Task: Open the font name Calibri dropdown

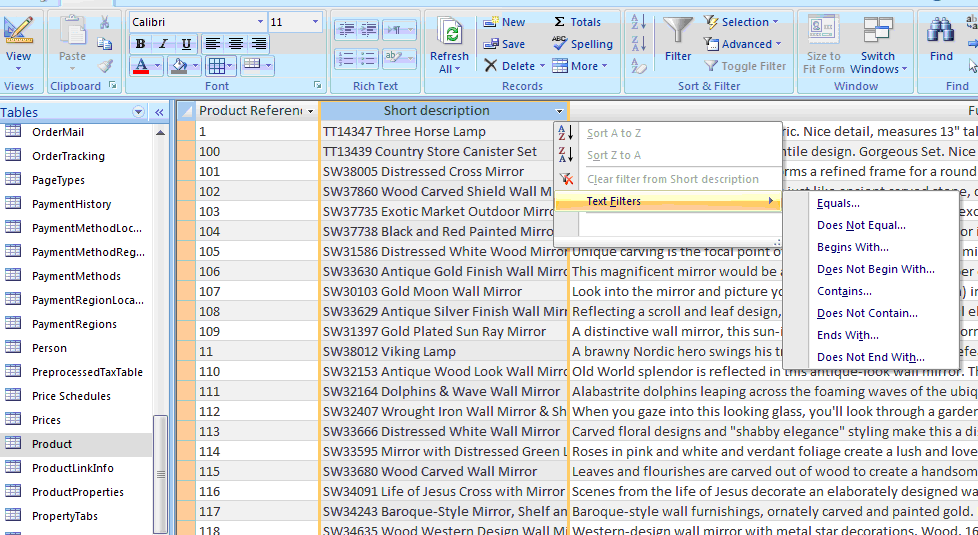Action: (x=261, y=22)
